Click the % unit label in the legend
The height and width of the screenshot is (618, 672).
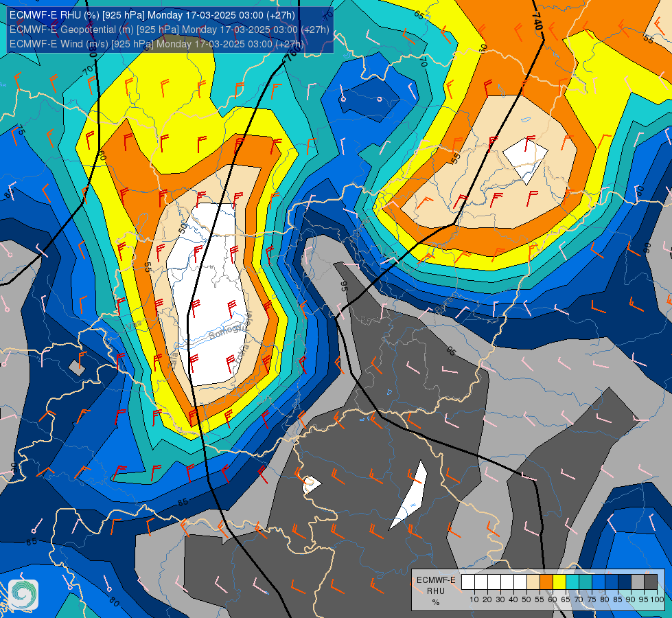(x=436, y=603)
